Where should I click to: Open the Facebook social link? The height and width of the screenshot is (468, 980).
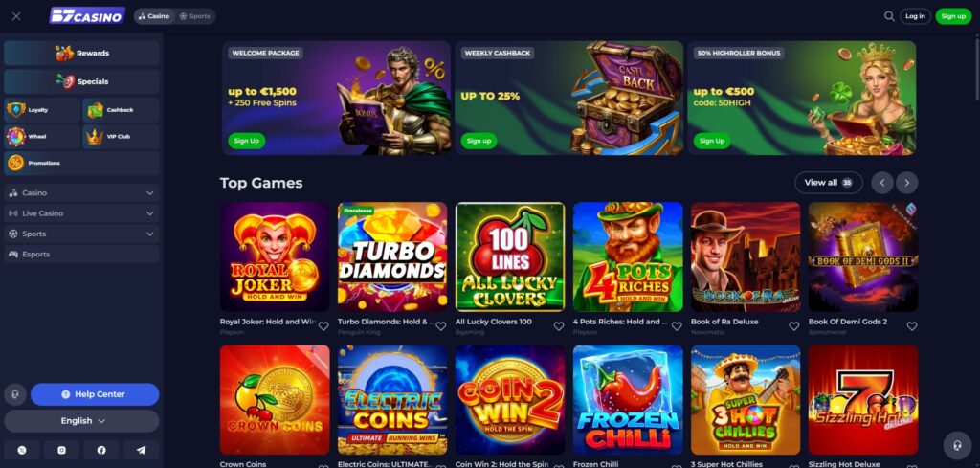click(101, 450)
